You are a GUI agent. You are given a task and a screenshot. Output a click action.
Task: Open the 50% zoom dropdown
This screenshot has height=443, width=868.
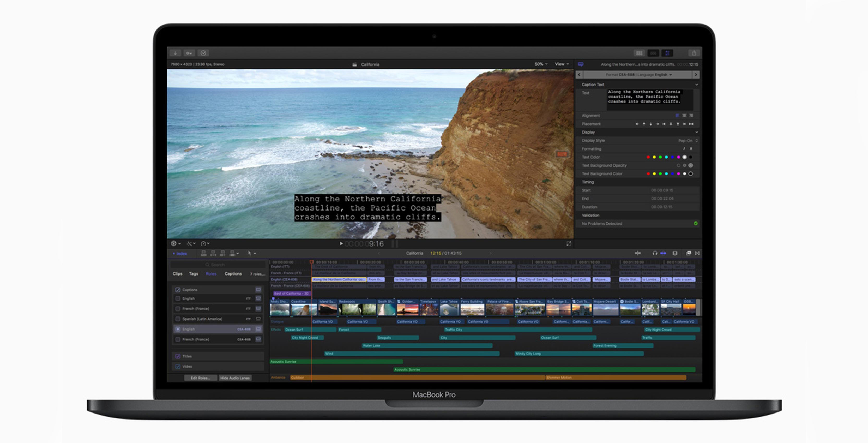(x=540, y=64)
